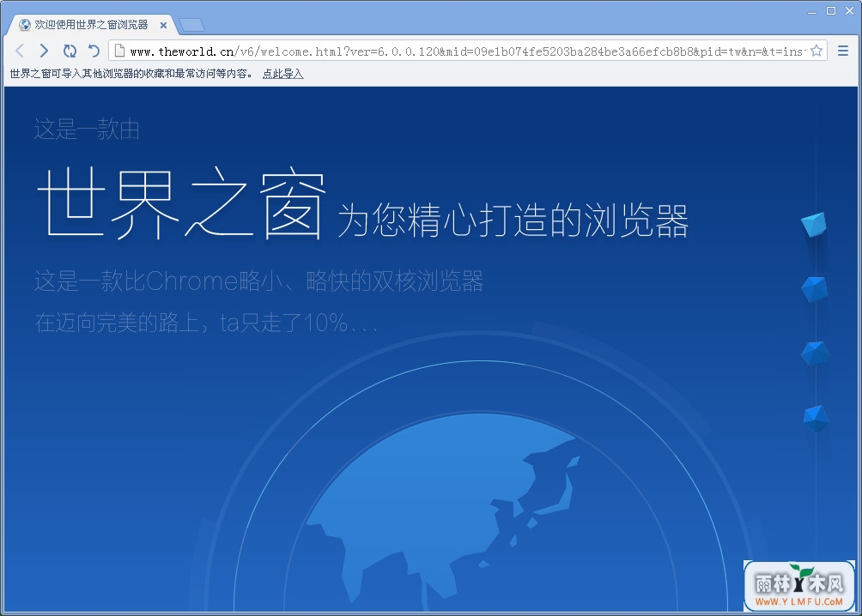Click the address bar URL field
Image resolution: width=862 pixels, height=616 pixels.
coord(467,51)
